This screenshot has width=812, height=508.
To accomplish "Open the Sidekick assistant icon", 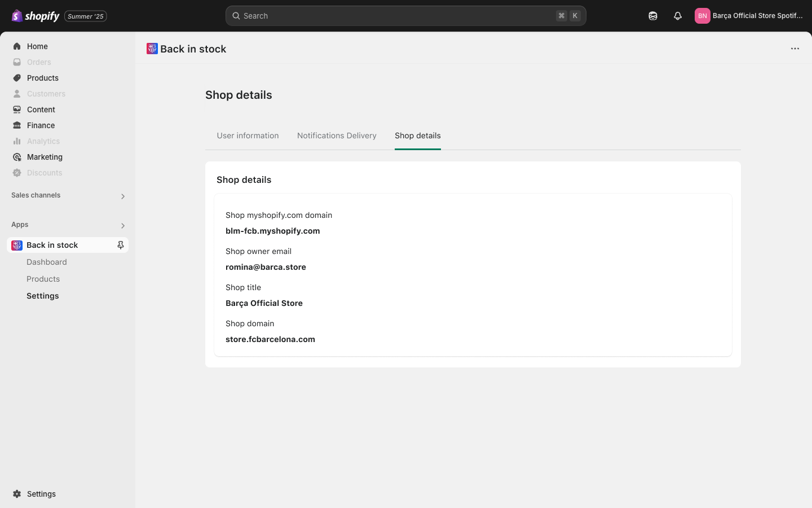I will tap(653, 16).
